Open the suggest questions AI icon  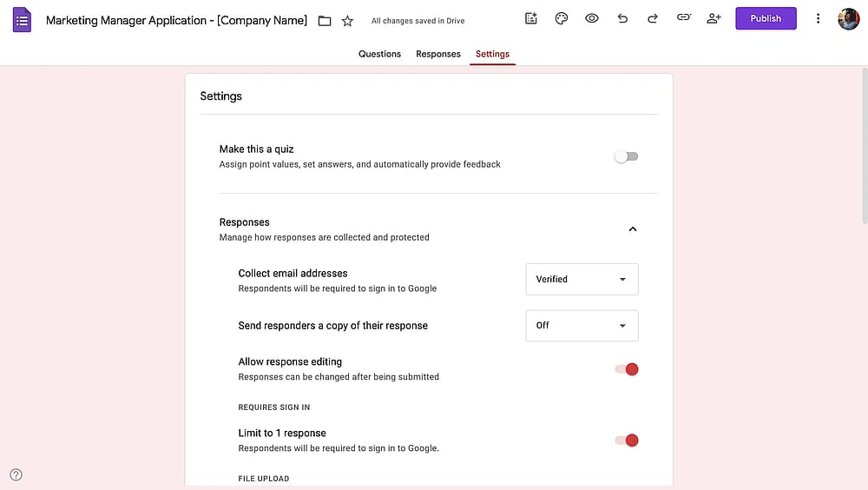click(531, 18)
